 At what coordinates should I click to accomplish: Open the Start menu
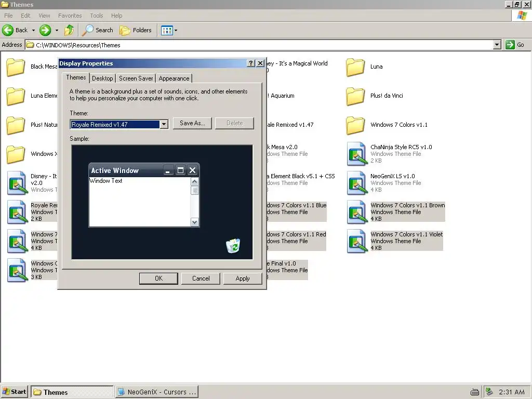14,392
